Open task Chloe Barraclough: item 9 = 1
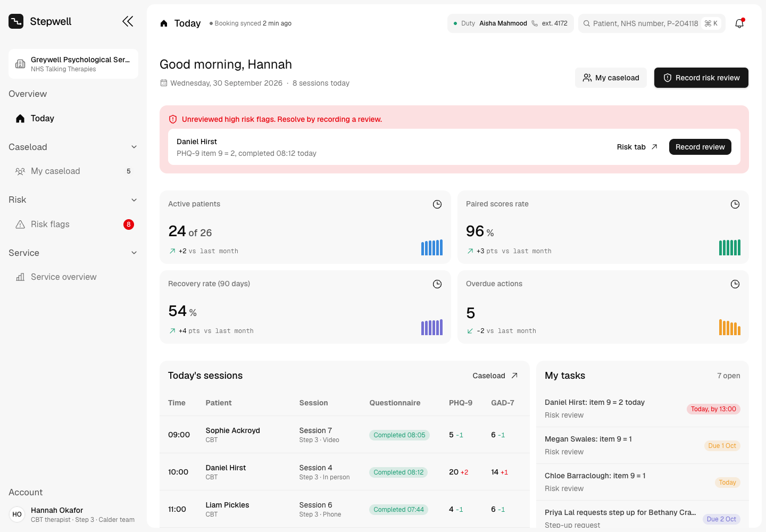 pyautogui.click(x=643, y=482)
